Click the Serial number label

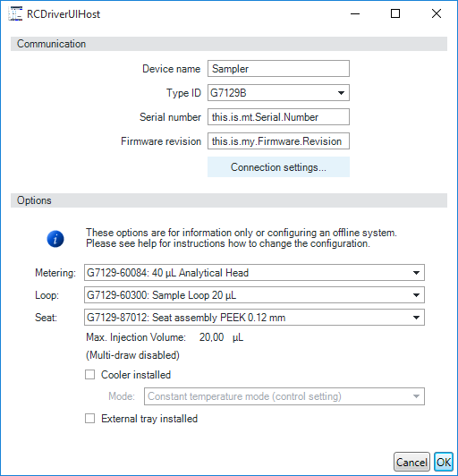[x=170, y=117]
